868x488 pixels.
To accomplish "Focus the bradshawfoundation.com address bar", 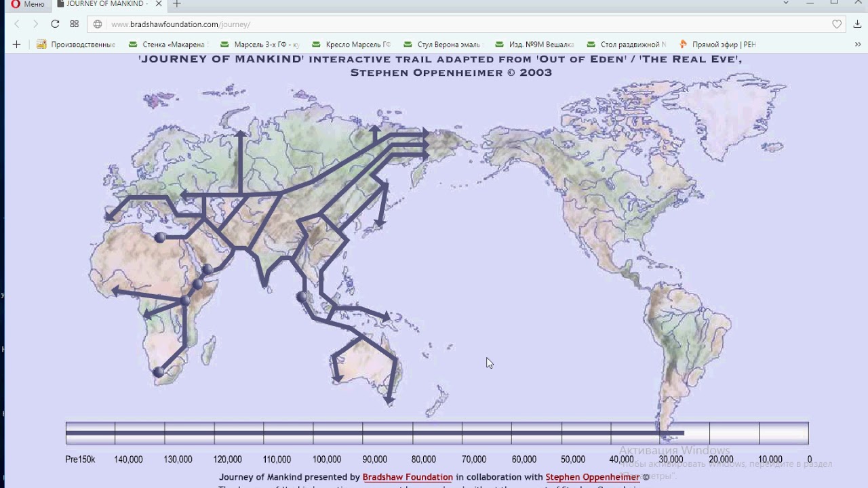I will 468,24.
